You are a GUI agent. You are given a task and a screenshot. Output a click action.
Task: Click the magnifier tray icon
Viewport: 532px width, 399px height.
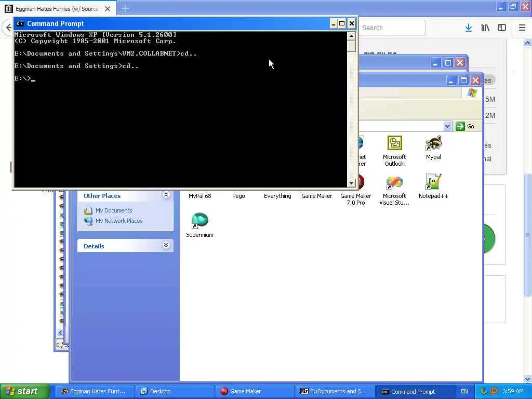pos(494,391)
